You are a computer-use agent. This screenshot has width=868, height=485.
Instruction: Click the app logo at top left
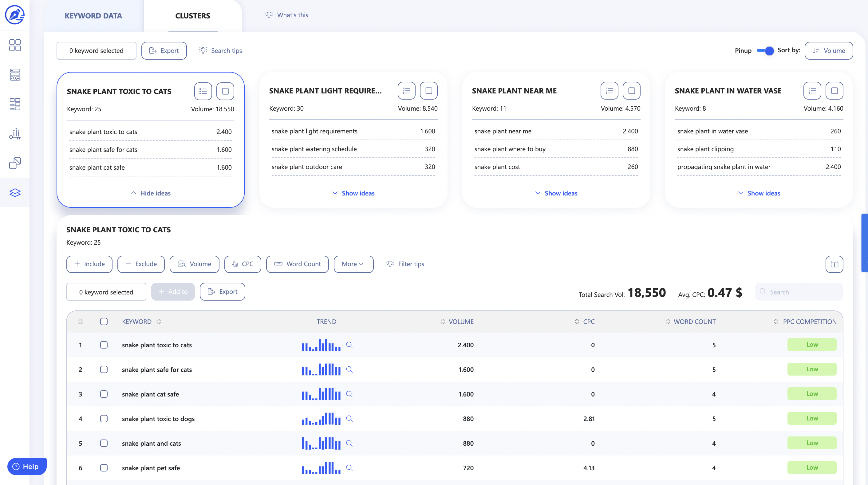point(15,15)
